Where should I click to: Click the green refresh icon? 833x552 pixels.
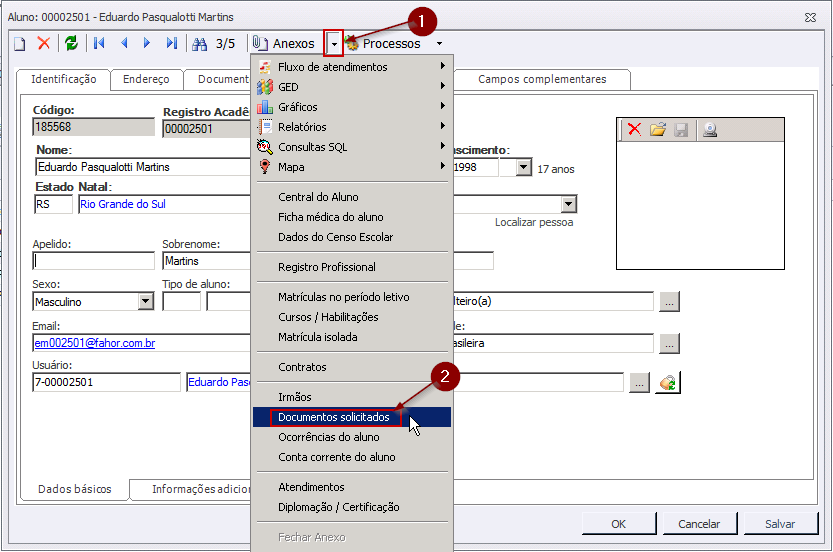(71, 44)
